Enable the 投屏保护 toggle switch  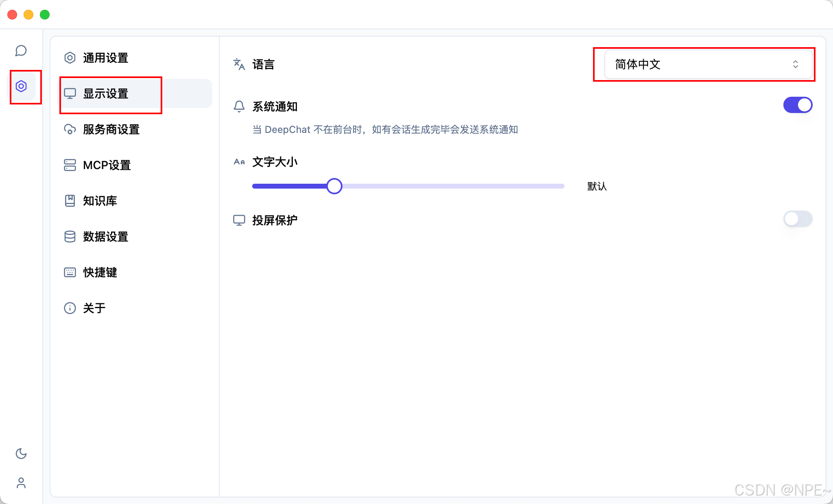pos(798,219)
